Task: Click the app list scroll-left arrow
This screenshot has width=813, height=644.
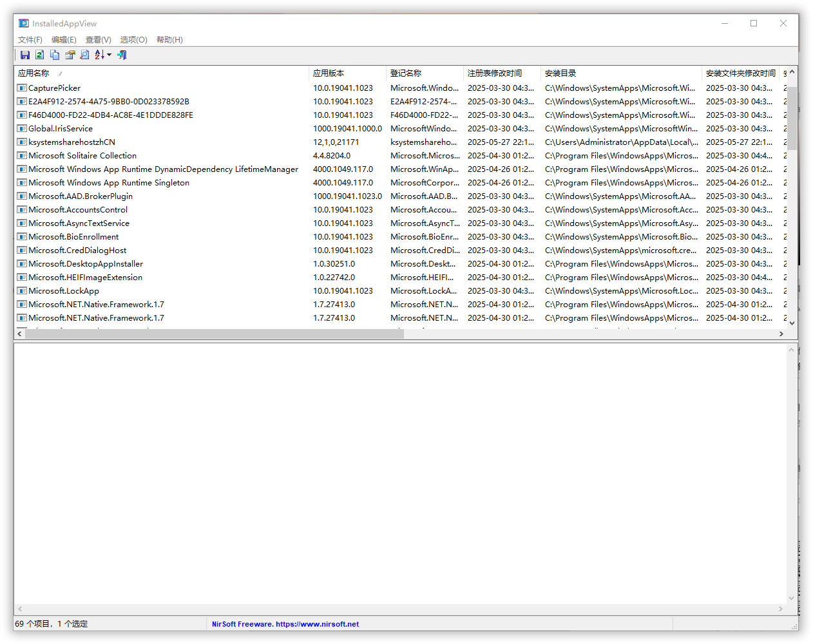Action: click(20, 334)
